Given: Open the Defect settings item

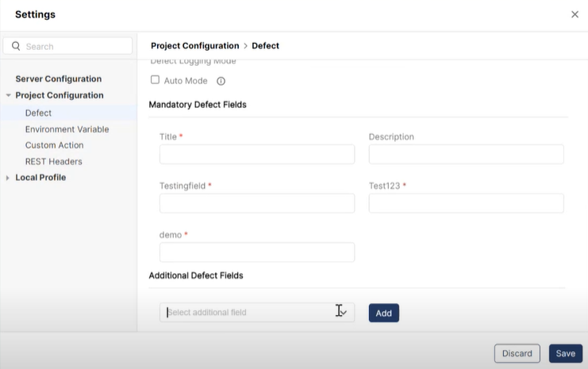Looking at the screenshot, I should click(x=38, y=113).
